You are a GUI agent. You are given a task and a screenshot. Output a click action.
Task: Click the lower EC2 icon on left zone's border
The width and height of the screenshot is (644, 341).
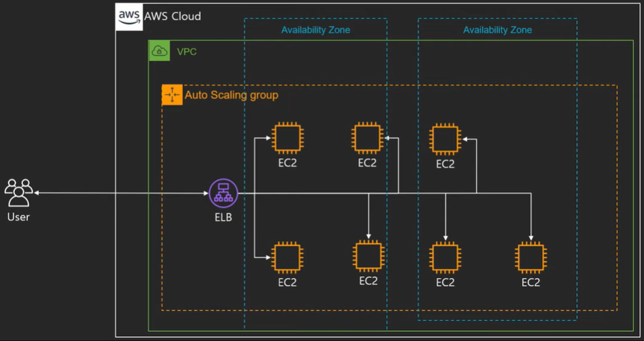click(x=368, y=256)
